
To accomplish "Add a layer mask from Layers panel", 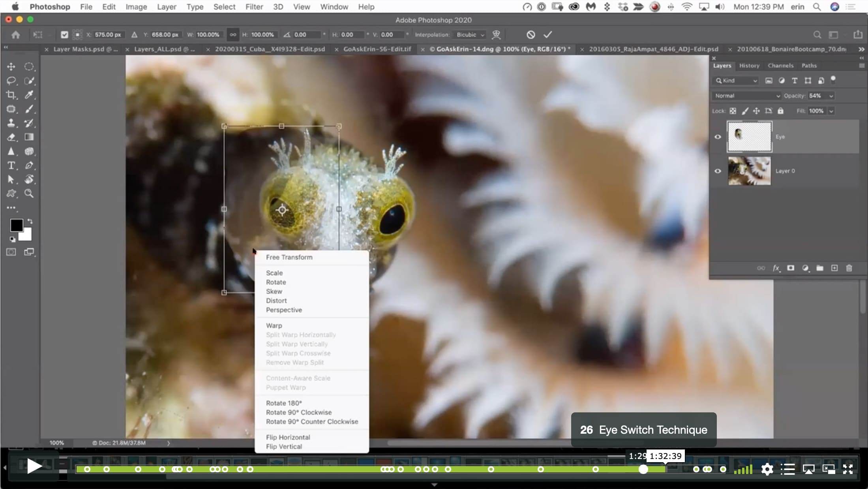I will coord(790,268).
